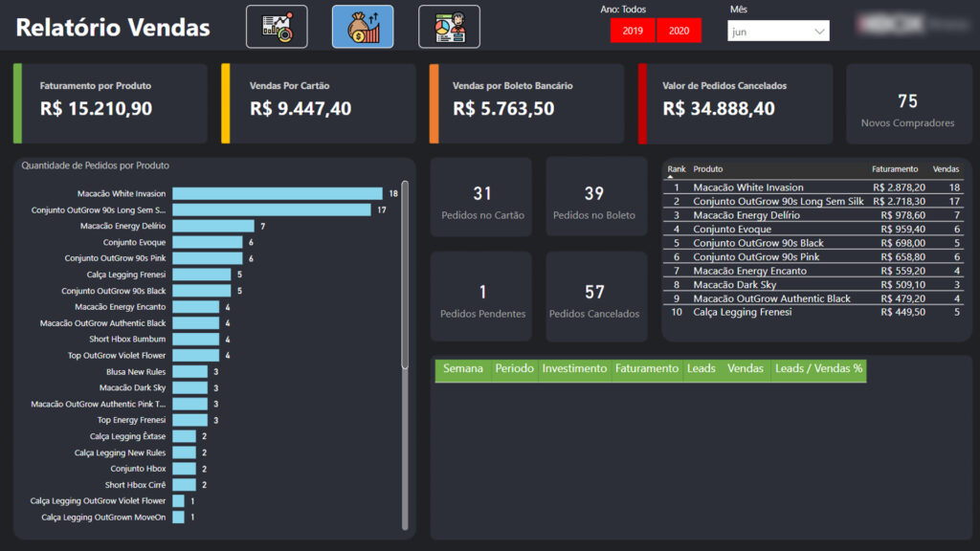The image size is (980, 551).
Task: Sort table by Produto column header
Action: [x=708, y=169]
